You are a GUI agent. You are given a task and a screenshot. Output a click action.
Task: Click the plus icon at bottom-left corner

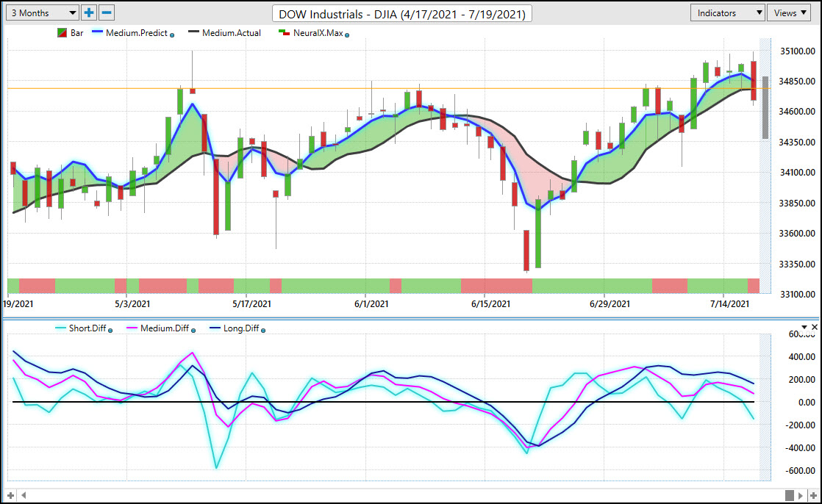10,495
